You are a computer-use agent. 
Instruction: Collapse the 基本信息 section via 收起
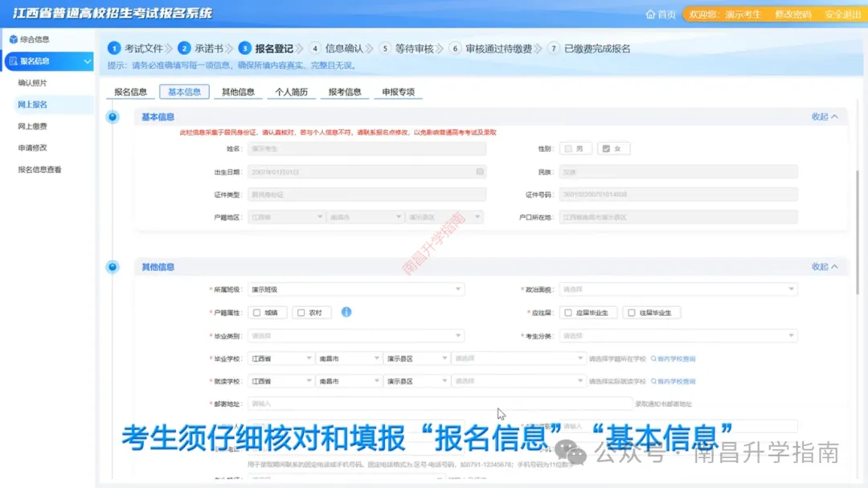click(x=825, y=117)
